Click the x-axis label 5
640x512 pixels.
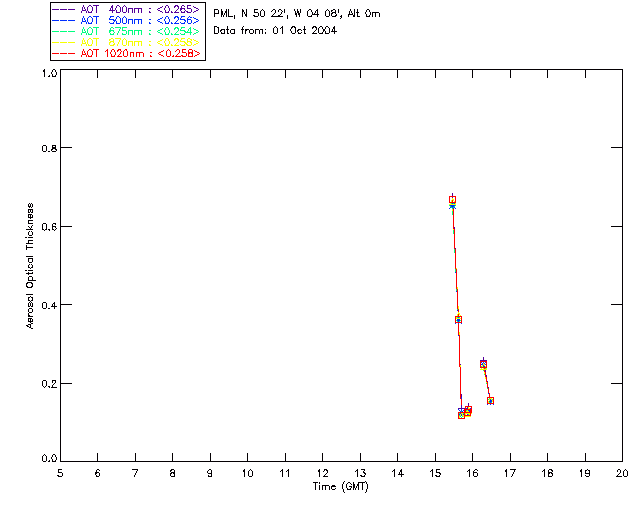click(x=60, y=473)
